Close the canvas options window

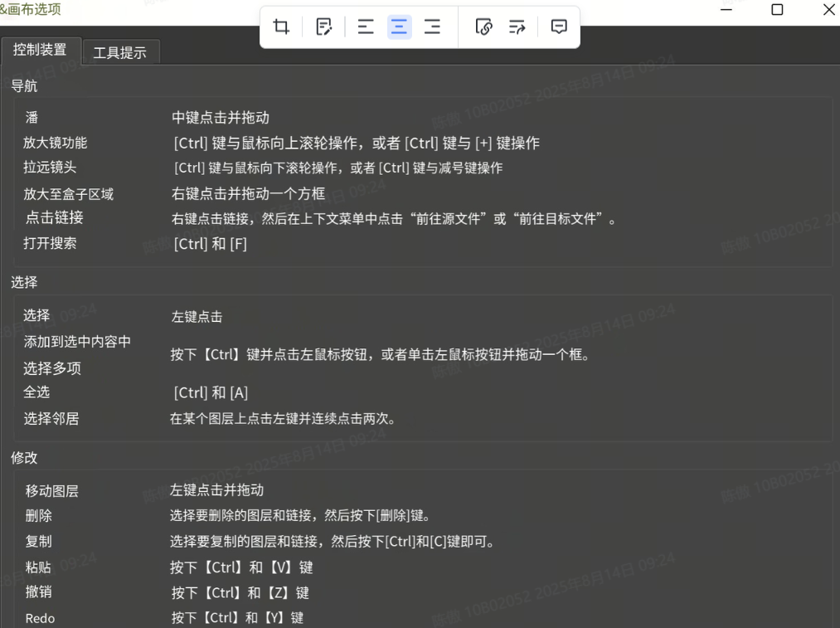point(828,9)
